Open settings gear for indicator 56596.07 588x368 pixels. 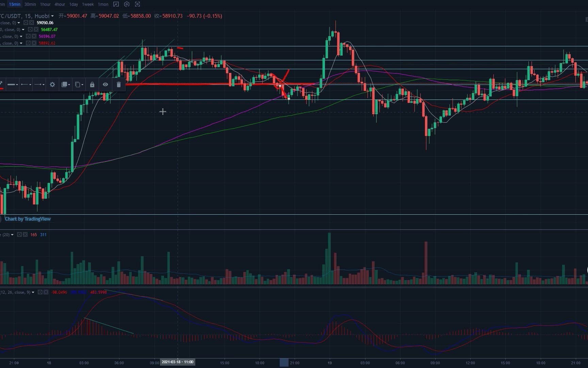click(29, 36)
